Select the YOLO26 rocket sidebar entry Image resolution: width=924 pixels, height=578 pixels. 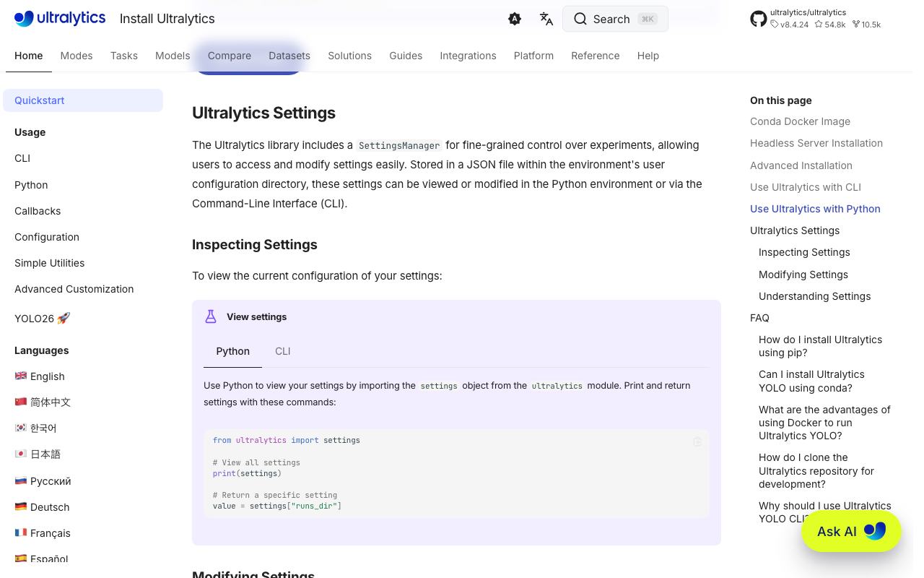[x=42, y=318]
